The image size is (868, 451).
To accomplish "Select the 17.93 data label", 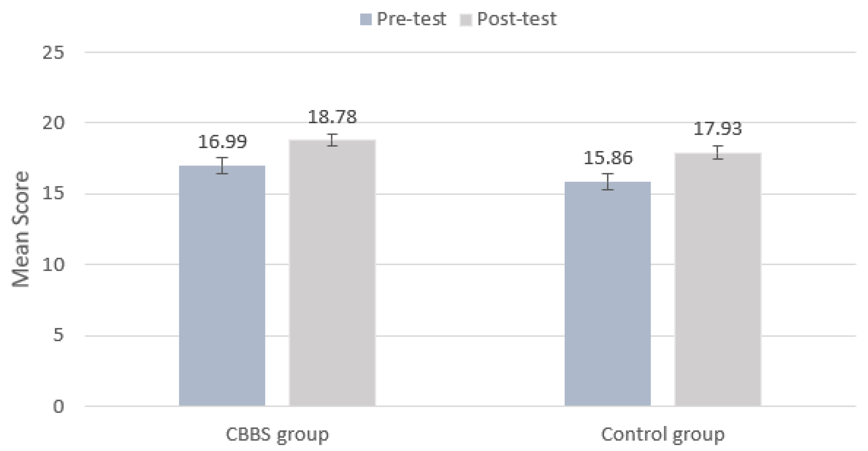I will (718, 129).
